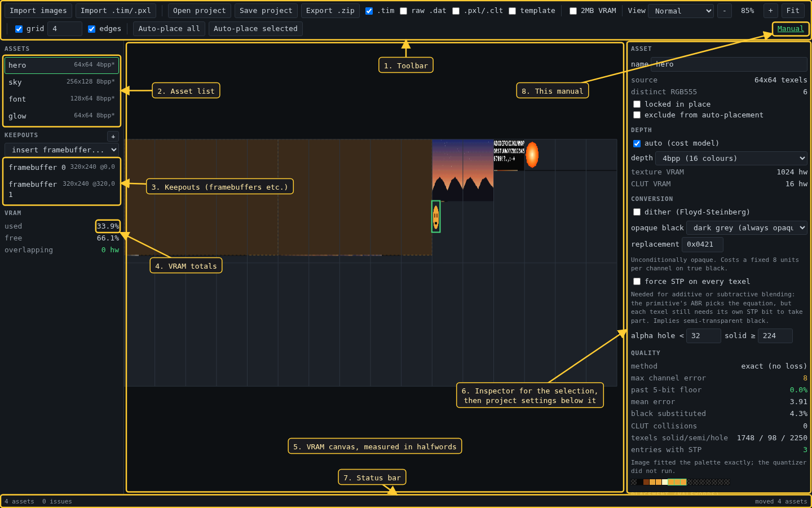The image size is (812, 508).
Task: Click the free 66.1% value
Action: [108, 238]
